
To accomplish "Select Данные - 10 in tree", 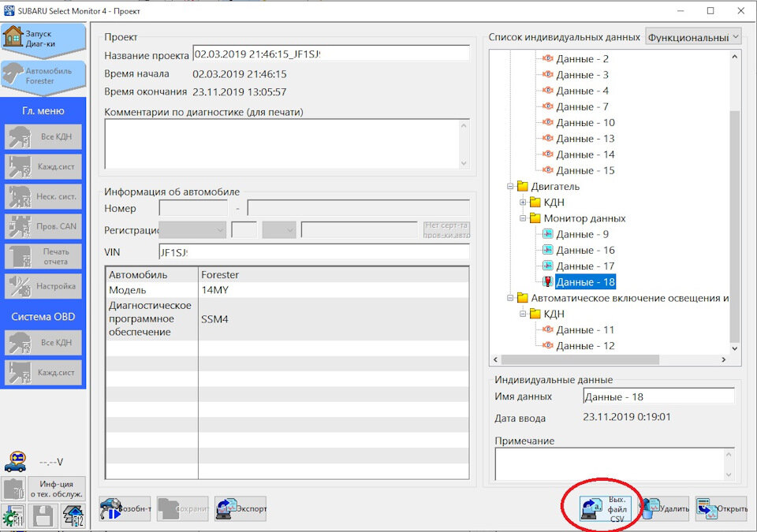I will 586,123.
